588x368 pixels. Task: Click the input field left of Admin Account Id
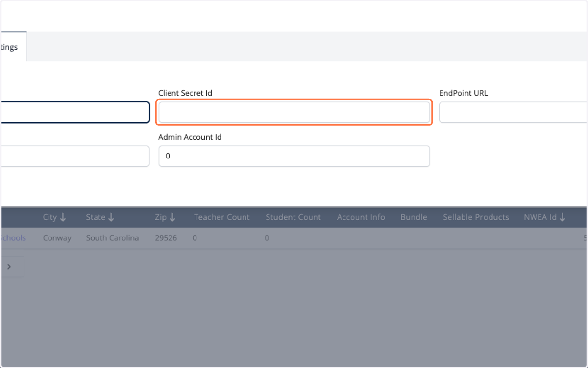point(74,156)
